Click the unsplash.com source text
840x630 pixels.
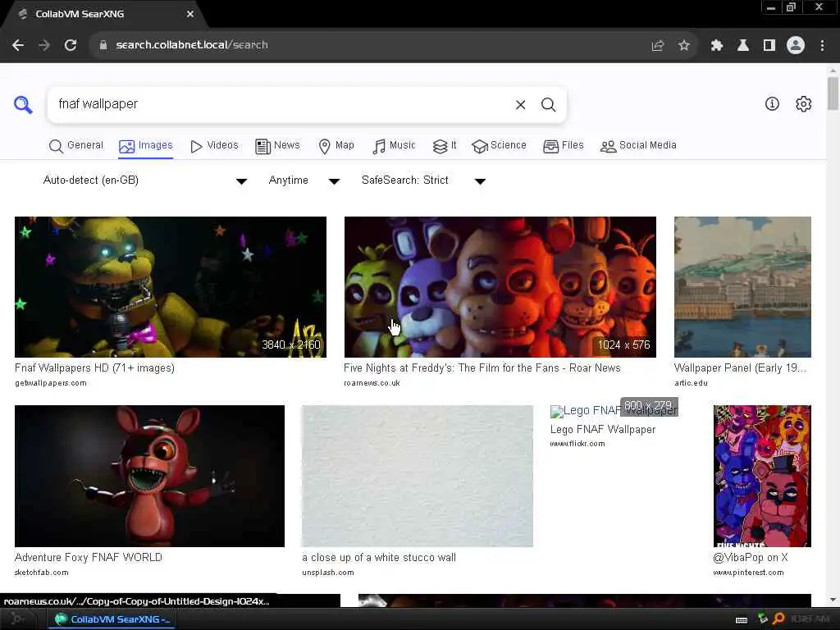tap(328, 573)
